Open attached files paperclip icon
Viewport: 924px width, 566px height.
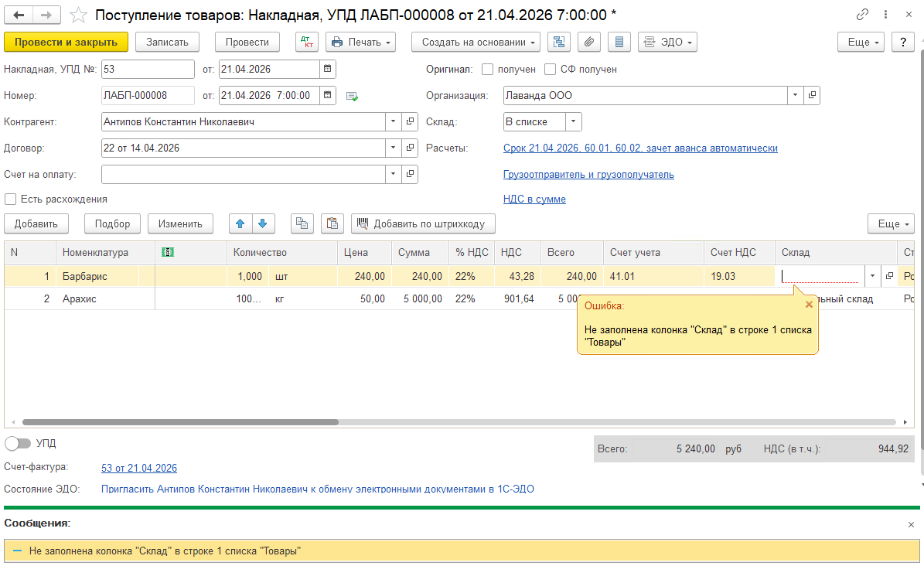pyautogui.click(x=588, y=42)
